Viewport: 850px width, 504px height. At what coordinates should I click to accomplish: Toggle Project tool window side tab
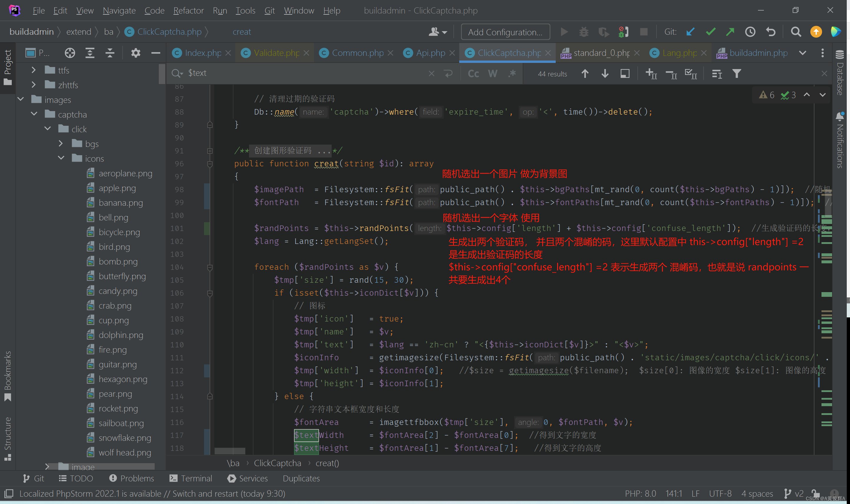point(7,68)
